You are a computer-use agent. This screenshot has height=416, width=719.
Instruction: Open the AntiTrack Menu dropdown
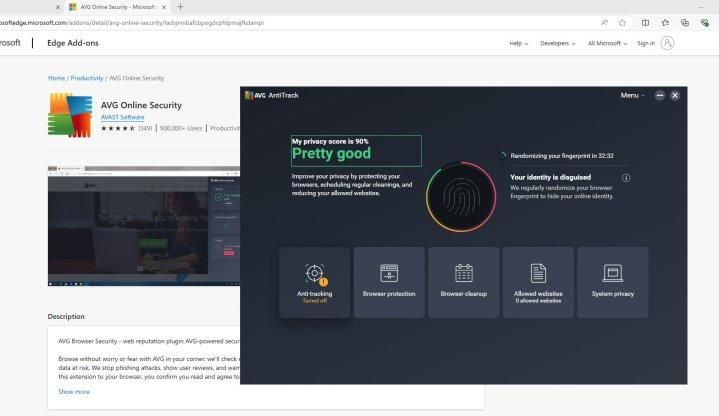(632, 95)
